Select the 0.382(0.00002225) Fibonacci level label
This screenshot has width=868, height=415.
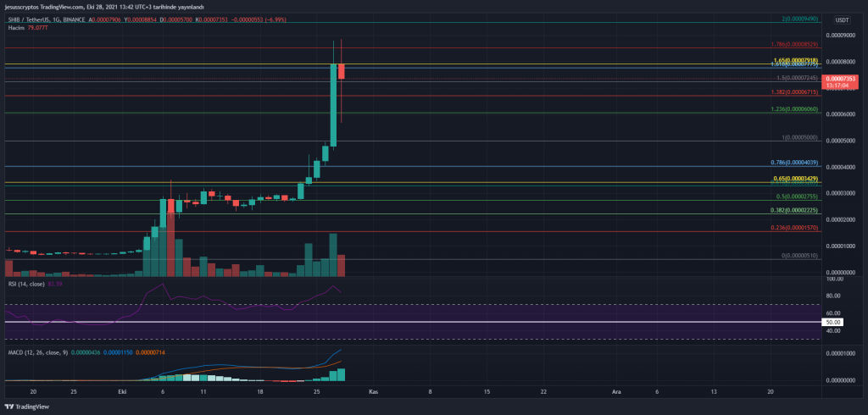(x=795, y=211)
